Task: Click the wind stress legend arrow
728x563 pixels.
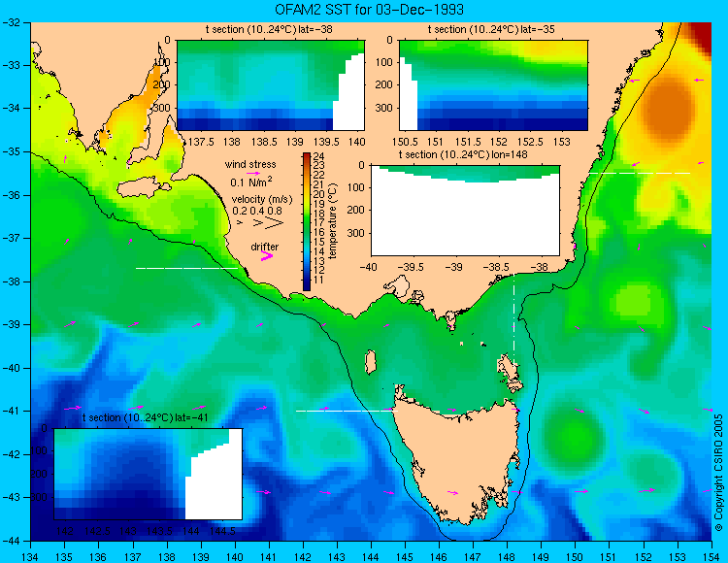Action: pos(253,173)
